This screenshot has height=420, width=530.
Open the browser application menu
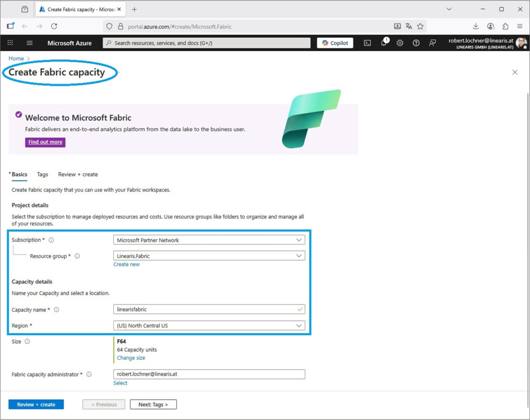pyautogui.click(x=520, y=26)
